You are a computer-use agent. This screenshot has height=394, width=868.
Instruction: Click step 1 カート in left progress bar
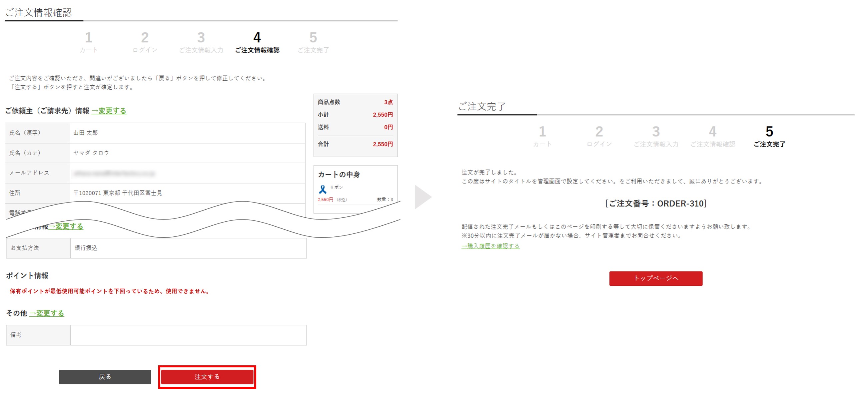click(89, 42)
